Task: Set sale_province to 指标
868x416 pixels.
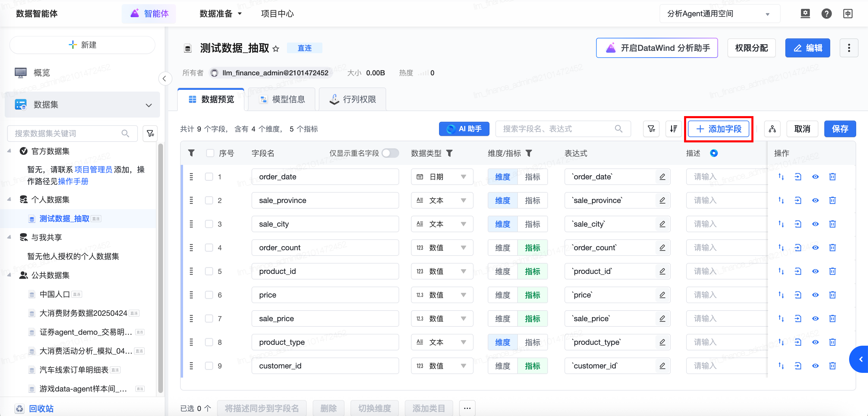Action: 532,200
